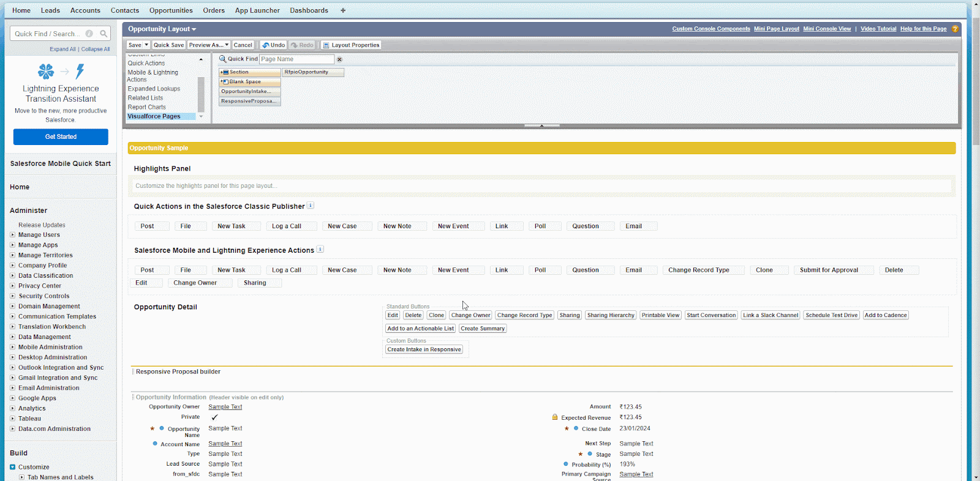Select the Section palette item
Viewport: 980px width, 481px height.
[x=250, y=72]
